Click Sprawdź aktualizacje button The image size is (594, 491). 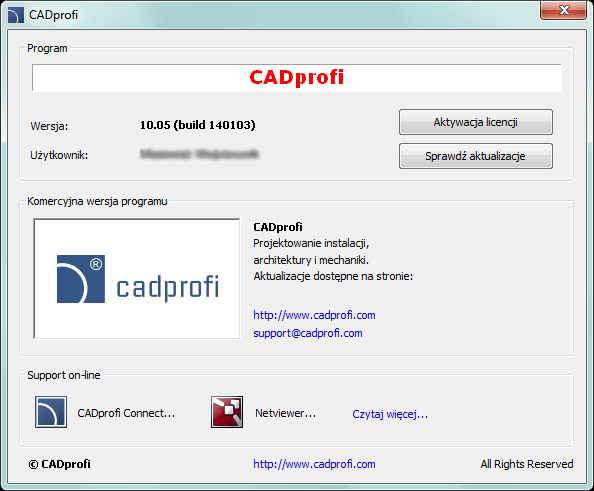[x=475, y=156]
